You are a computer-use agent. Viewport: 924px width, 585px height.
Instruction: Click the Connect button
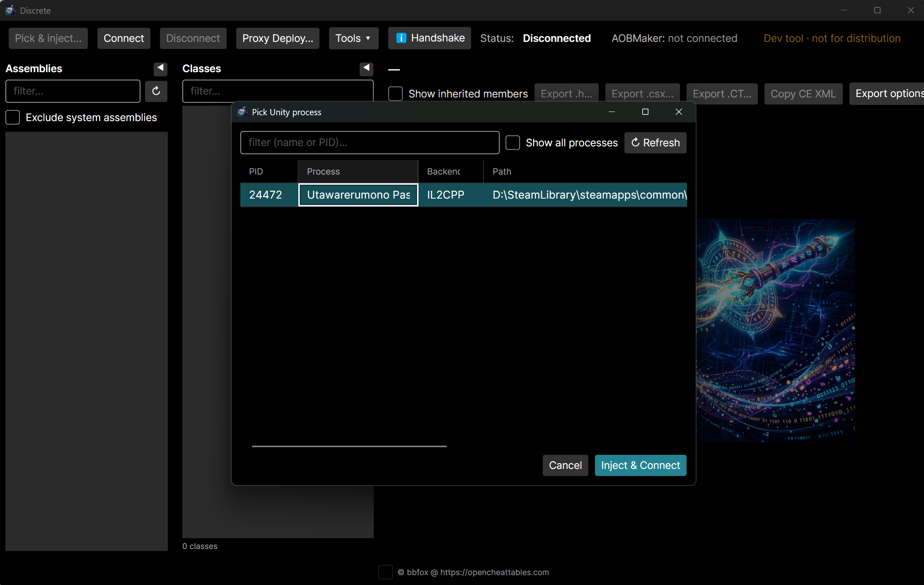tap(123, 38)
